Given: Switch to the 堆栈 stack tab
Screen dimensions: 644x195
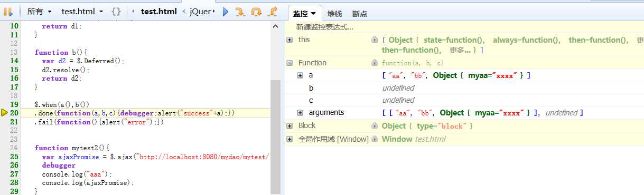Looking at the screenshot, I should [x=334, y=14].
